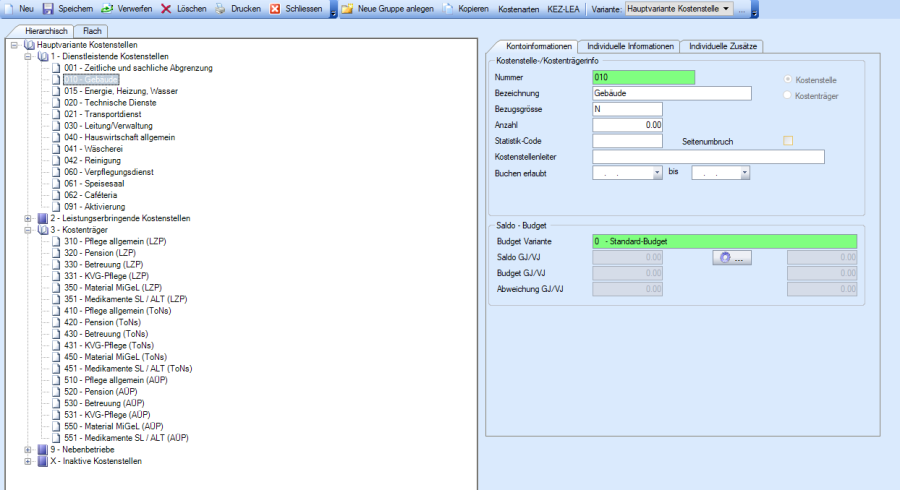Click the Kopieren copy icon

pyautogui.click(x=448, y=9)
